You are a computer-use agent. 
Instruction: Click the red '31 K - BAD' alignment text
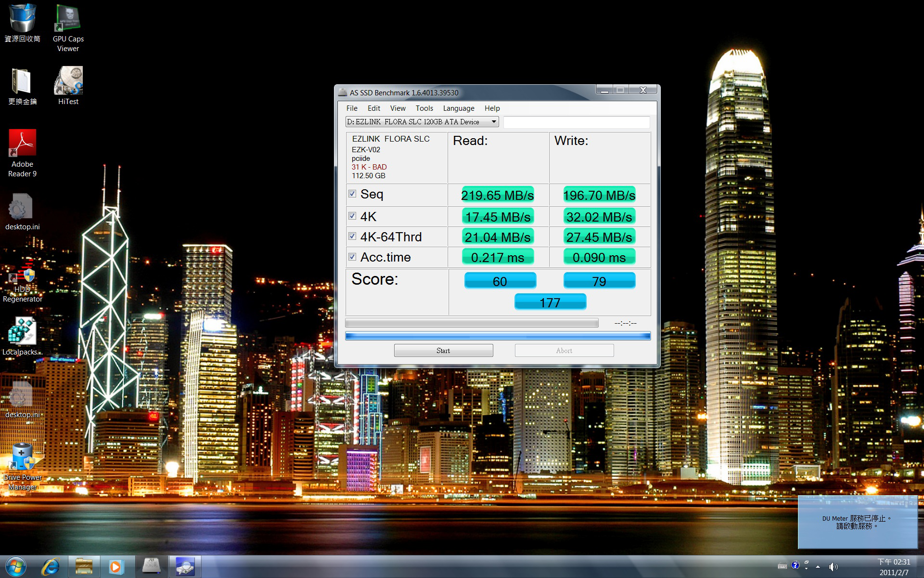(x=369, y=167)
